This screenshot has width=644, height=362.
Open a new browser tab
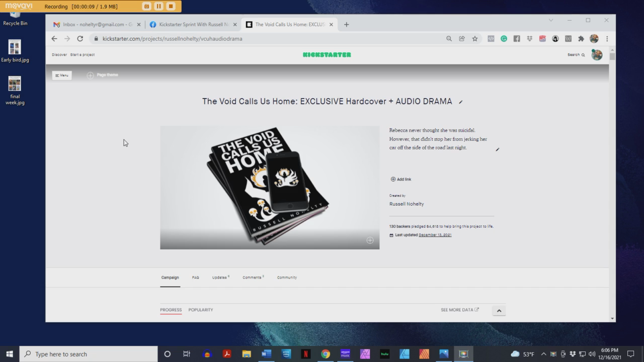[x=346, y=24]
